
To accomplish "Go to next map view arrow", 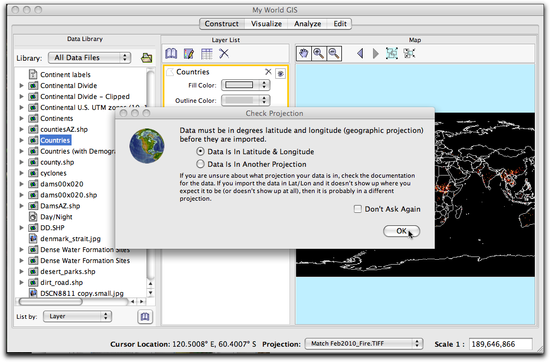I will [375, 54].
